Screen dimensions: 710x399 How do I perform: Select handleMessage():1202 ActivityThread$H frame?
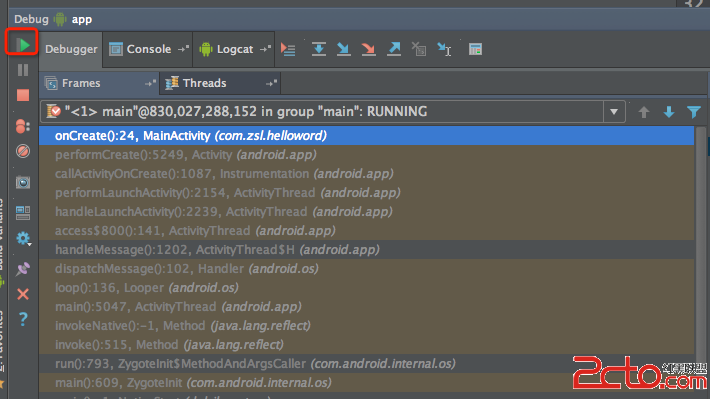[366, 250]
